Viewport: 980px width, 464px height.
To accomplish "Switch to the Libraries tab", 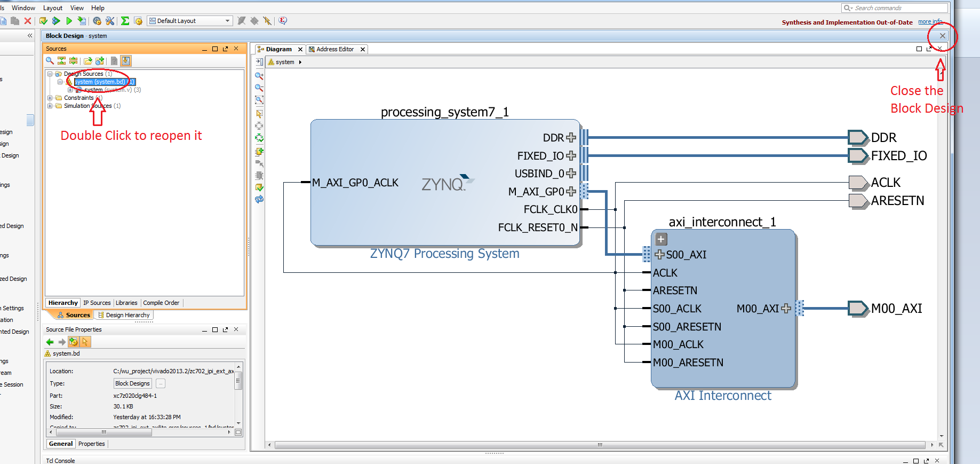I will (126, 303).
